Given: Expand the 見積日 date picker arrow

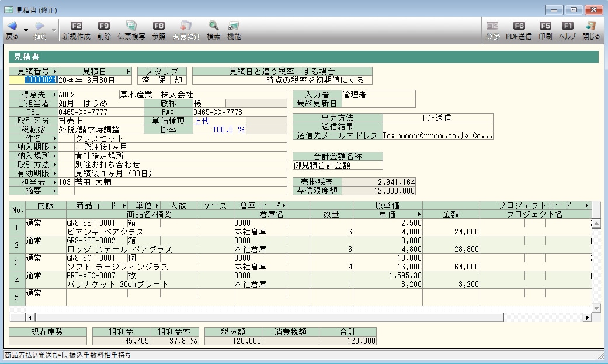Looking at the screenshot, I should [x=128, y=71].
